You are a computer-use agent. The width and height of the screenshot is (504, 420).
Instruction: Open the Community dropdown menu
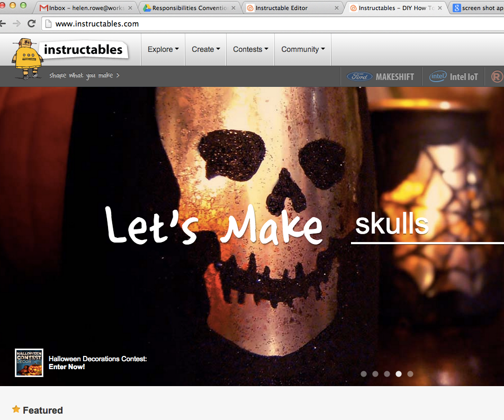pos(302,49)
